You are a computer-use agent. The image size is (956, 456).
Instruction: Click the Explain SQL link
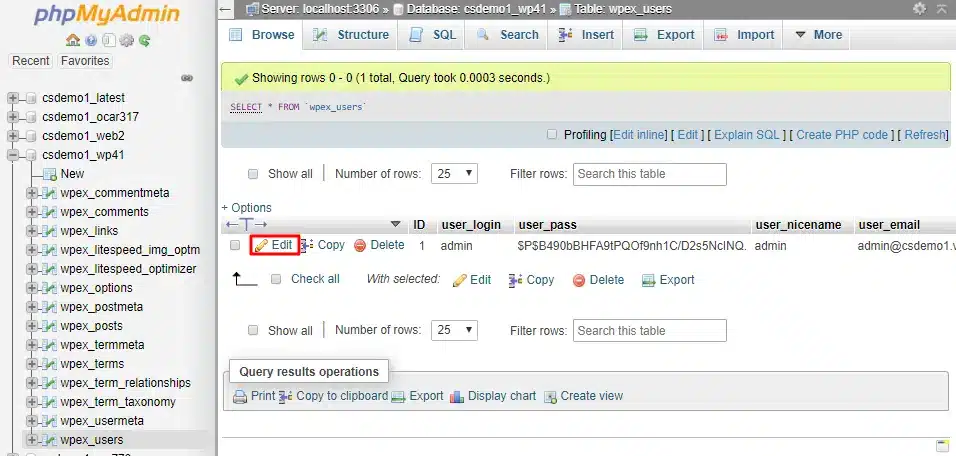click(747, 135)
